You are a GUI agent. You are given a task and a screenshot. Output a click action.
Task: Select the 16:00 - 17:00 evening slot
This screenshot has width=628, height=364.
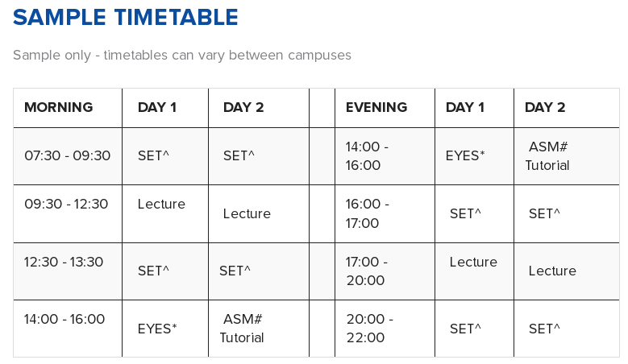pyautogui.click(x=368, y=213)
